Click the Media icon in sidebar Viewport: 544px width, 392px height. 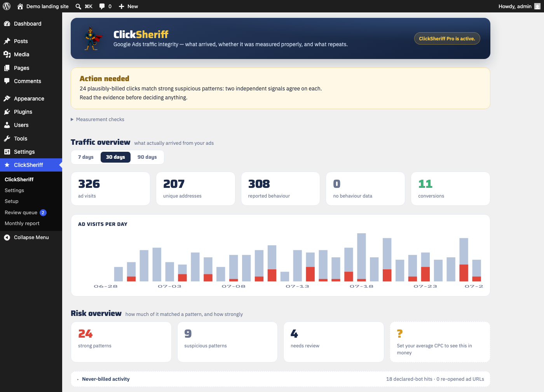7,54
